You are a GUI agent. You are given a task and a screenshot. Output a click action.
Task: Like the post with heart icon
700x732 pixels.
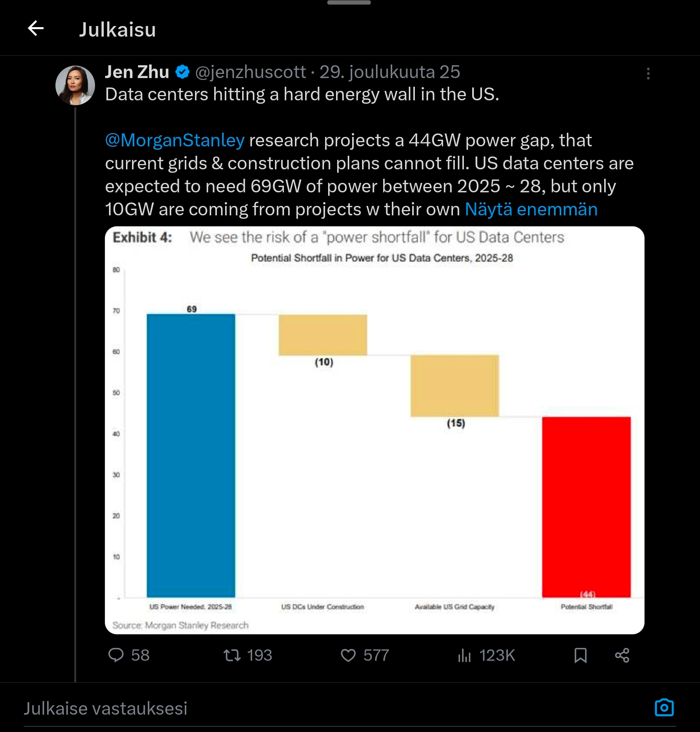point(348,655)
